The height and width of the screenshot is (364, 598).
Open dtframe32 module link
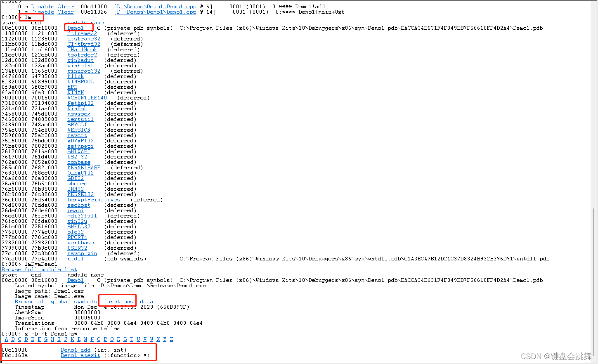click(82, 33)
